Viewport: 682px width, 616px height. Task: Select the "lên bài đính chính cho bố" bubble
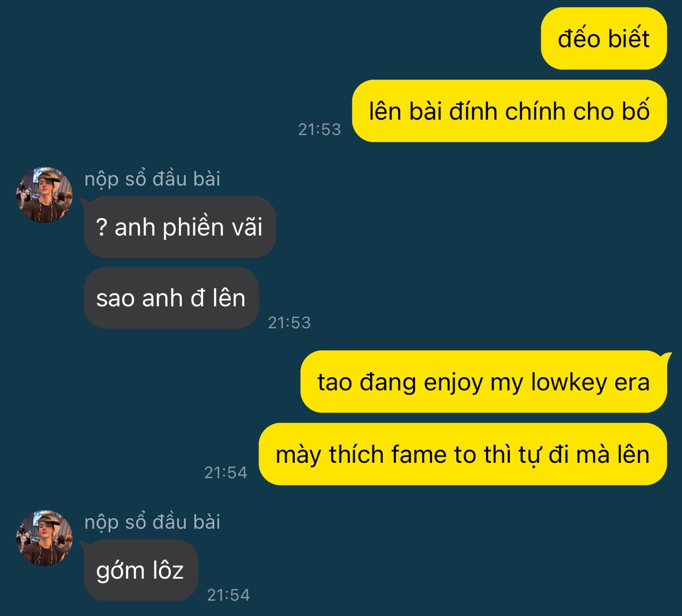point(509,111)
